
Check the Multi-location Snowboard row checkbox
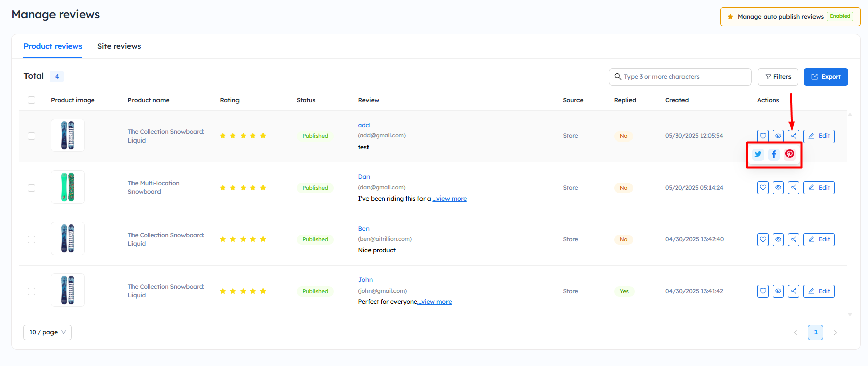click(x=32, y=188)
